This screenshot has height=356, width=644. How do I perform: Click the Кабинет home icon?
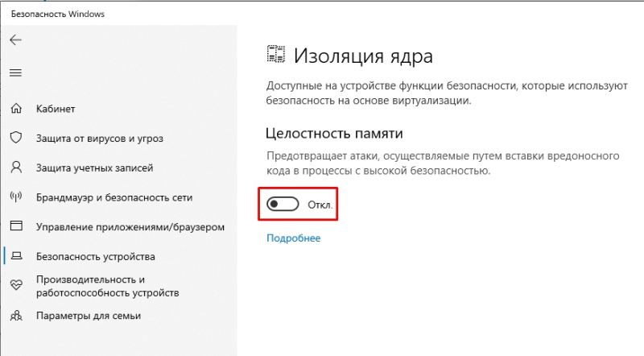pyautogui.click(x=16, y=109)
